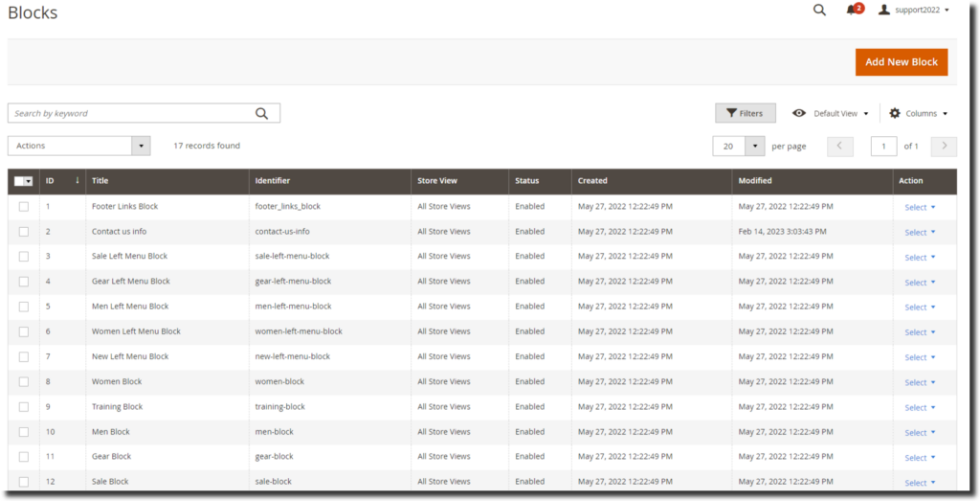Sort table by Title column header

(100, 180)
